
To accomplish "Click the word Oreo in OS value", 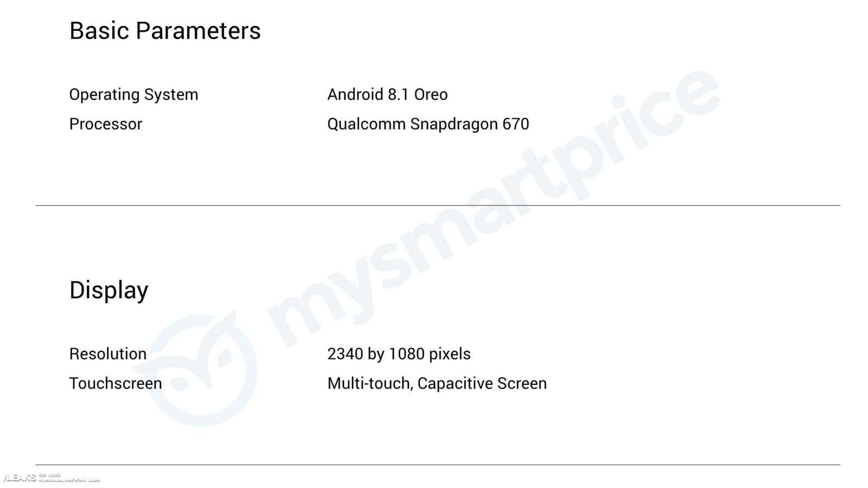I will tap(431, 94).
